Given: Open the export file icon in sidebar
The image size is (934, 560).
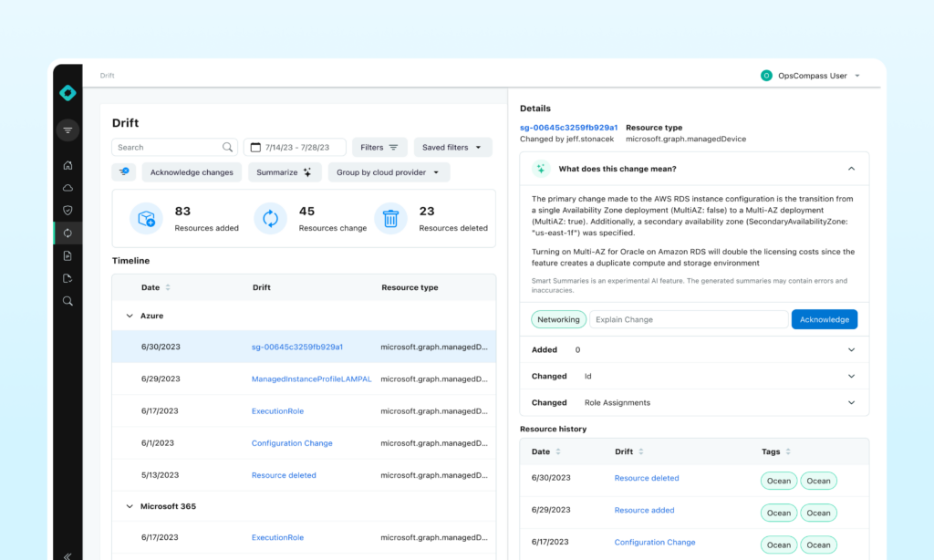Looking at the screenshot, I should pos(67,278).
